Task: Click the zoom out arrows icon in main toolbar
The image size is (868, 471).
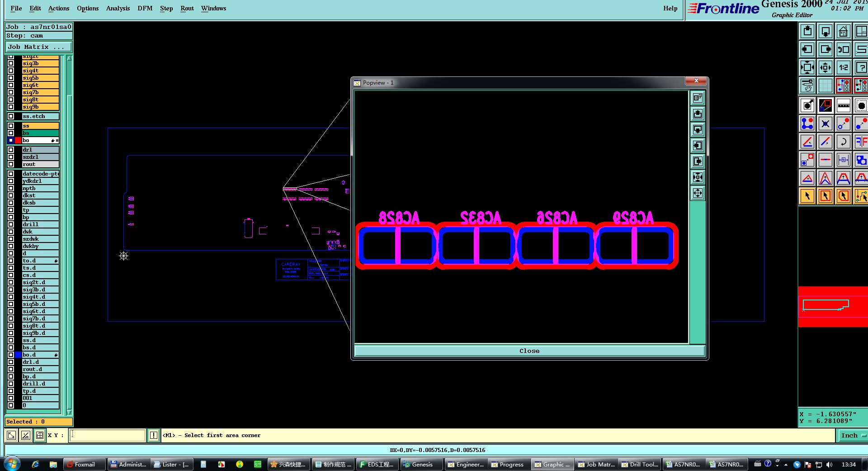Action: pos(826,67)
